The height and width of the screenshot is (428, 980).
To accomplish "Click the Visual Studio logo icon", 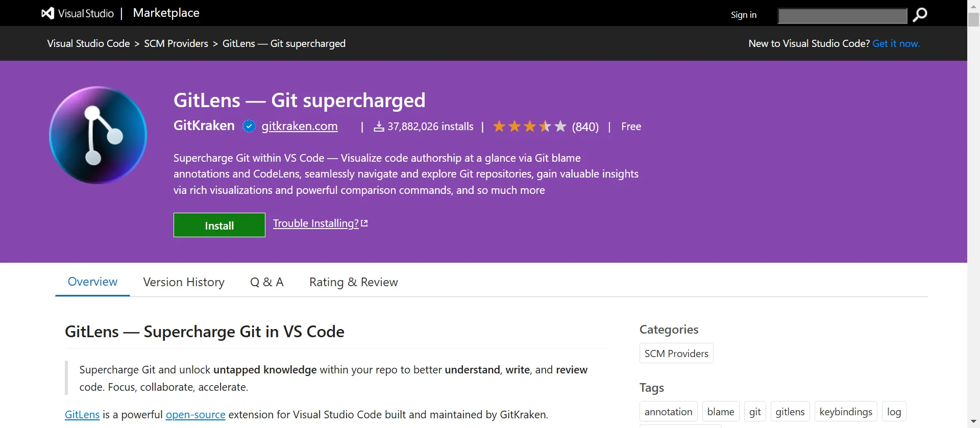I will (47, 13).
